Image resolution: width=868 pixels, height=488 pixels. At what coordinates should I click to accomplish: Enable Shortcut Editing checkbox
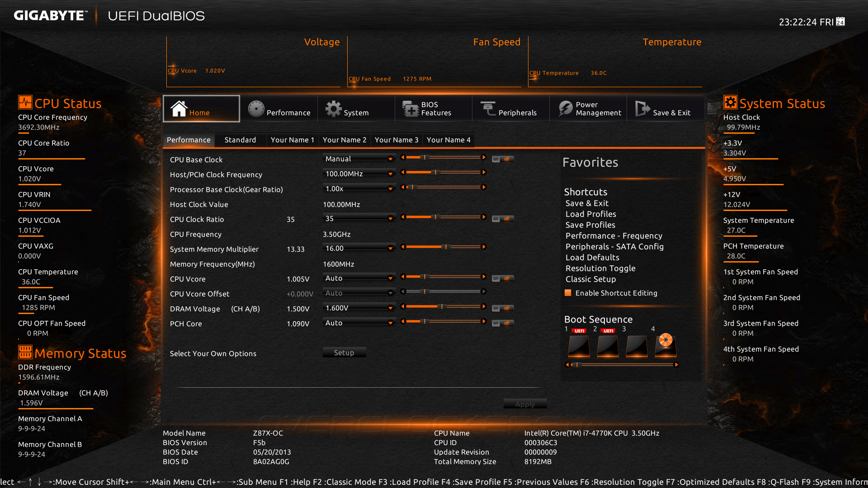tap(568, 293)
